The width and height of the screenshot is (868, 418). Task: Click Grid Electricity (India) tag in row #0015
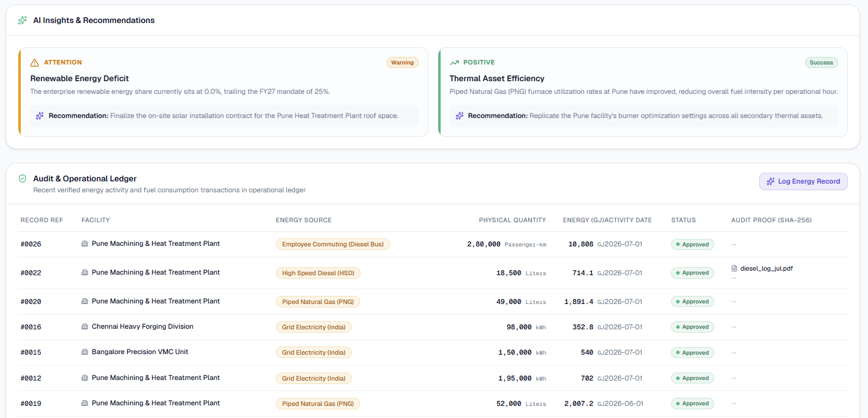[x=314, y=352]
